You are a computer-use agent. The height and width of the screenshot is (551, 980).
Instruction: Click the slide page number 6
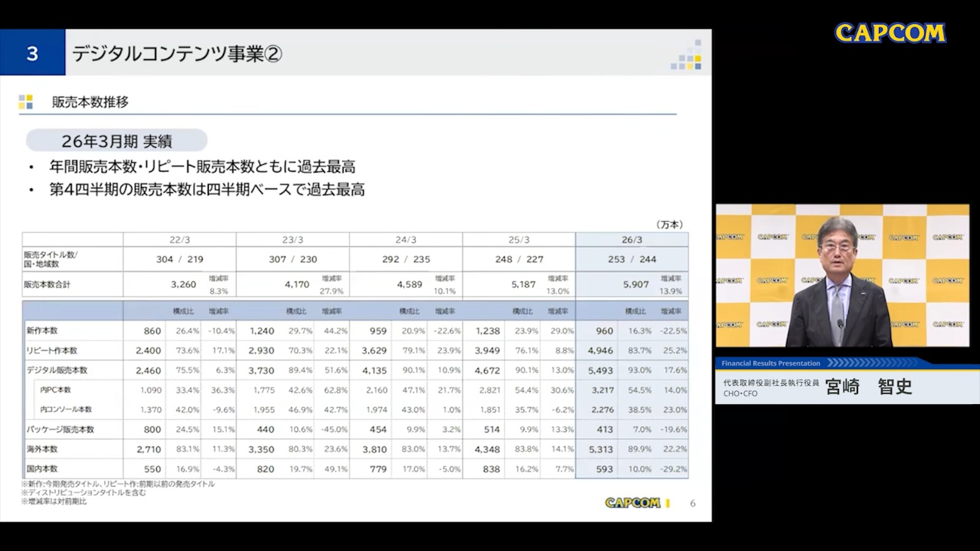(693, 503)
